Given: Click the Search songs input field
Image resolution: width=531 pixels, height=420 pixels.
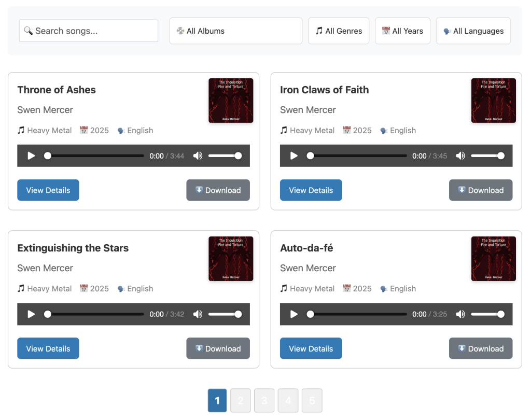Looking at the screenshot, I should pos(89,31).
